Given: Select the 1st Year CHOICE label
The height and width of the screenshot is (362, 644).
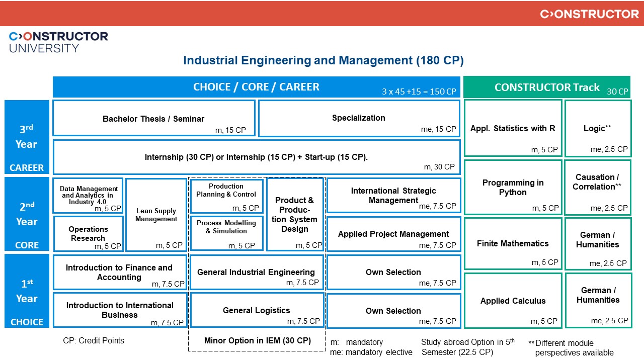Looking at the screenshot, I should point(27,291).
